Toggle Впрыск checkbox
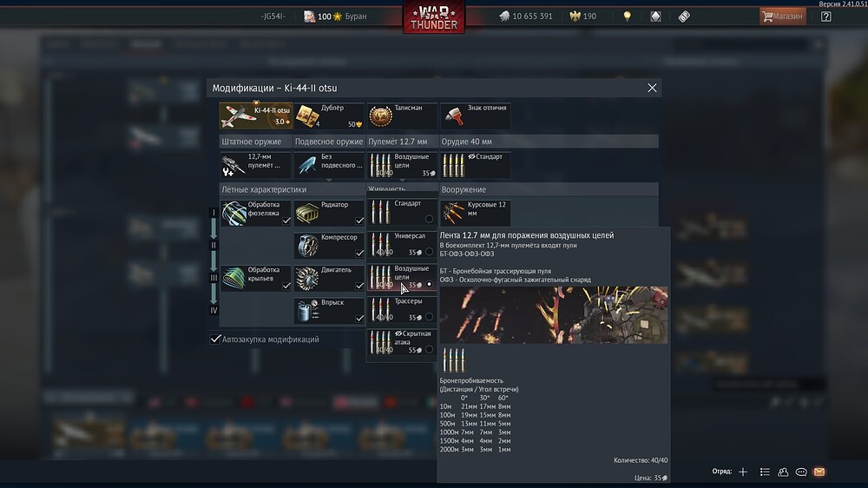 point(359,319)
